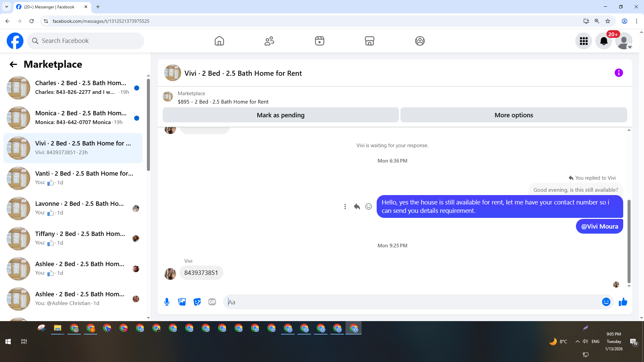Open the notifications bell
This screenshot has height=362, width=644.
[x=603, y=41]
